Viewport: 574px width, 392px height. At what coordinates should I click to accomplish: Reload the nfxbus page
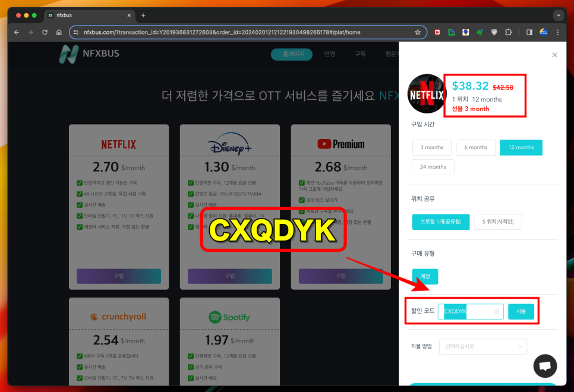pyautogui.click(x=45, y=32)
